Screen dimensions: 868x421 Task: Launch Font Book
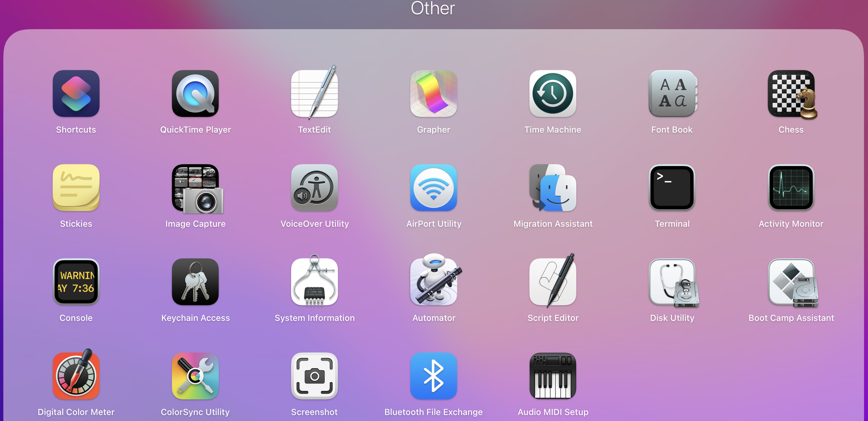click(672, 93)
